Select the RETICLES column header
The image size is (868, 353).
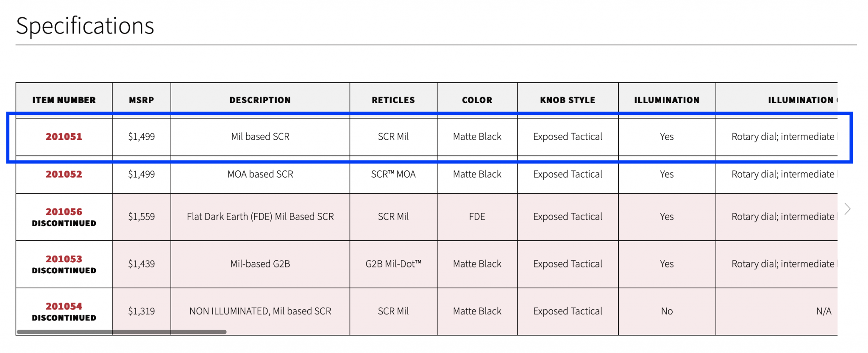tap(393, 100)
